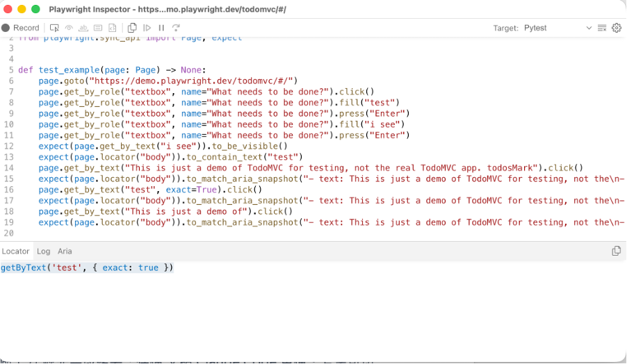This screenshot has height=364, width=627.
Task: Copy locator with bottom panel copy icon
Action: (x=616, y=251)
